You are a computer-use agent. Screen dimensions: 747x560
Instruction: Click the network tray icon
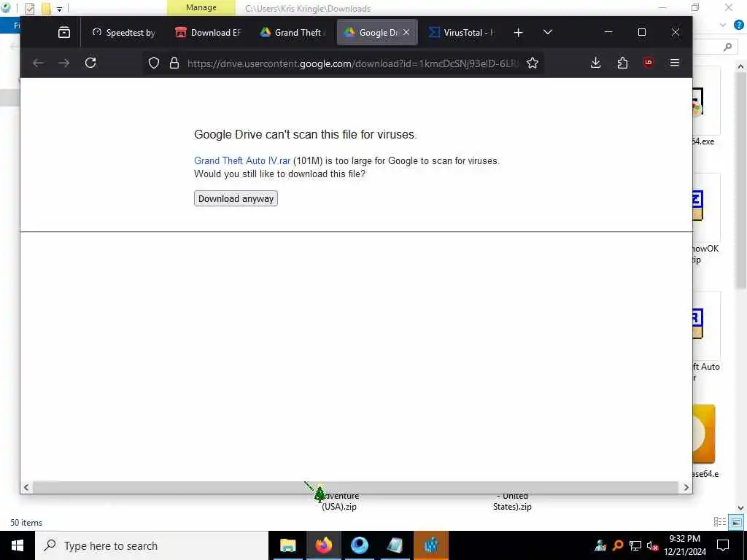(635, 545)
